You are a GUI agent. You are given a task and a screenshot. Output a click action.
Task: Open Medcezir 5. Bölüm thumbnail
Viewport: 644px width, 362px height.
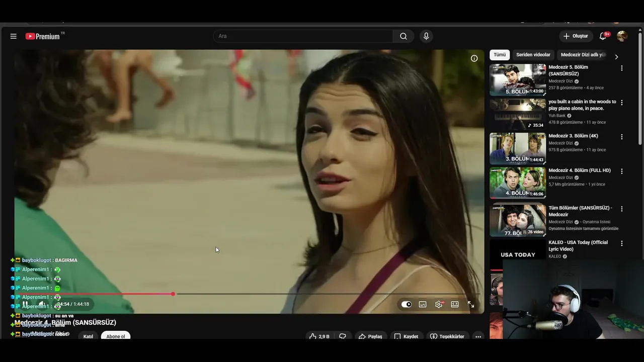pos(518,79)
